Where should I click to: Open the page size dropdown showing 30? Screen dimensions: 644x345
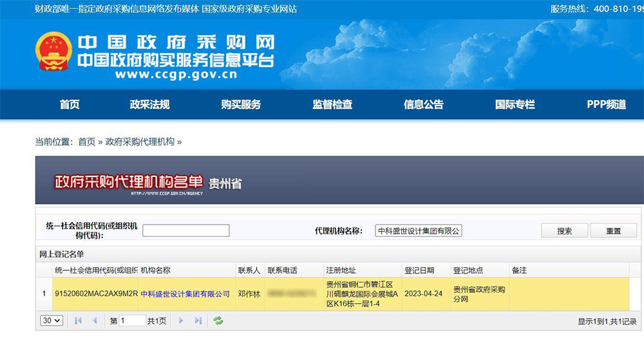tap(52, 321)
